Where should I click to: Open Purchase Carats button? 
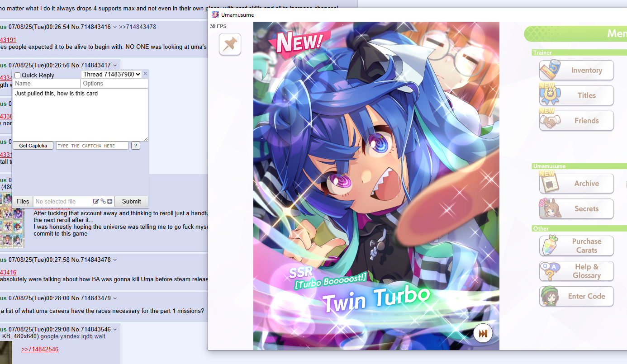(576, 246)
